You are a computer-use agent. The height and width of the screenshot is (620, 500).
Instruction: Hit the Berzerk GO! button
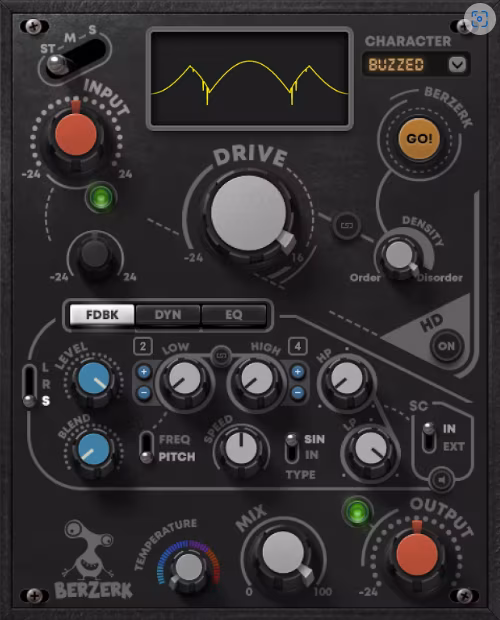tap(419, 138)
